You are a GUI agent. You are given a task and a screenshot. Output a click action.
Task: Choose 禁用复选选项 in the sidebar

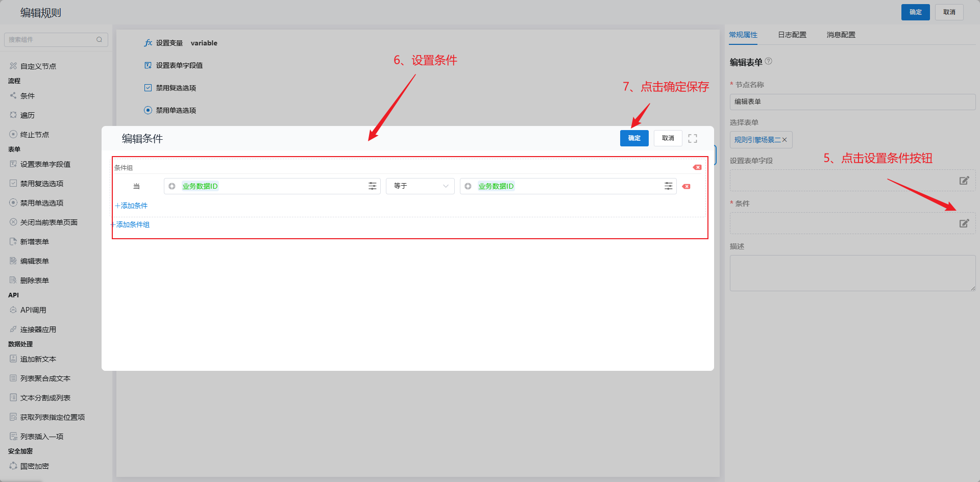(41, 184)
